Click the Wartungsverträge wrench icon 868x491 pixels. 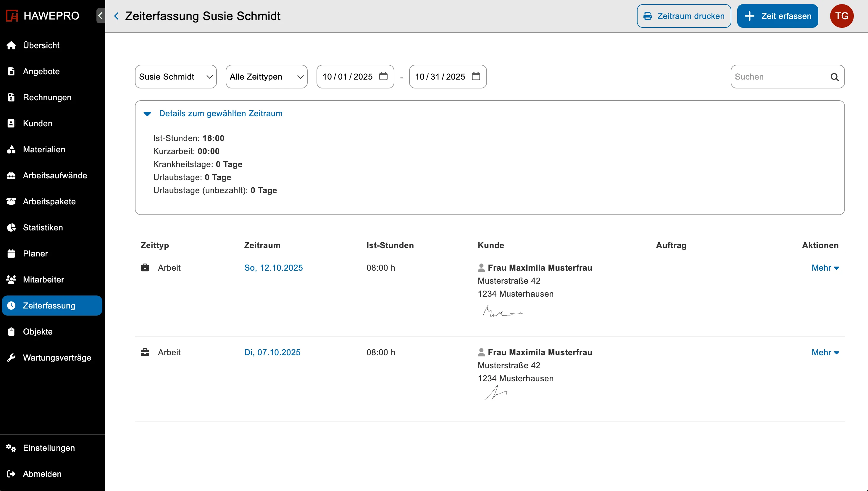pos(12,358)
